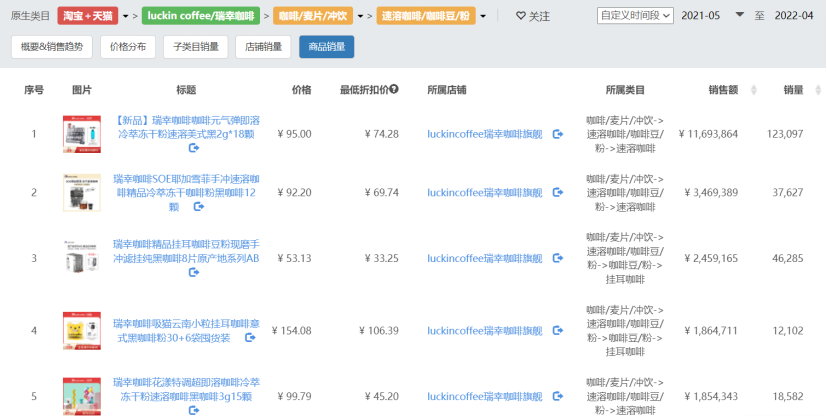
Task: Open store link icon in row 4
Action: tap(557, 331)
